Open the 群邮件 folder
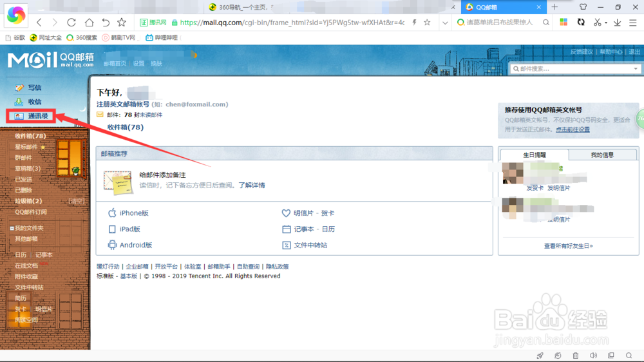Viewport: 644px width, 362px height. pyautogui.click(x=23, y=158)
